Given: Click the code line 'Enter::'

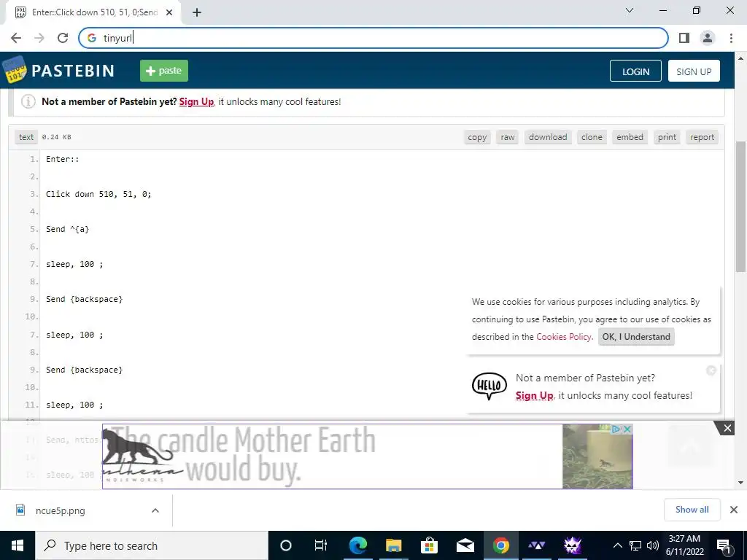Looking at the screenshot, I should click(63, 159).
